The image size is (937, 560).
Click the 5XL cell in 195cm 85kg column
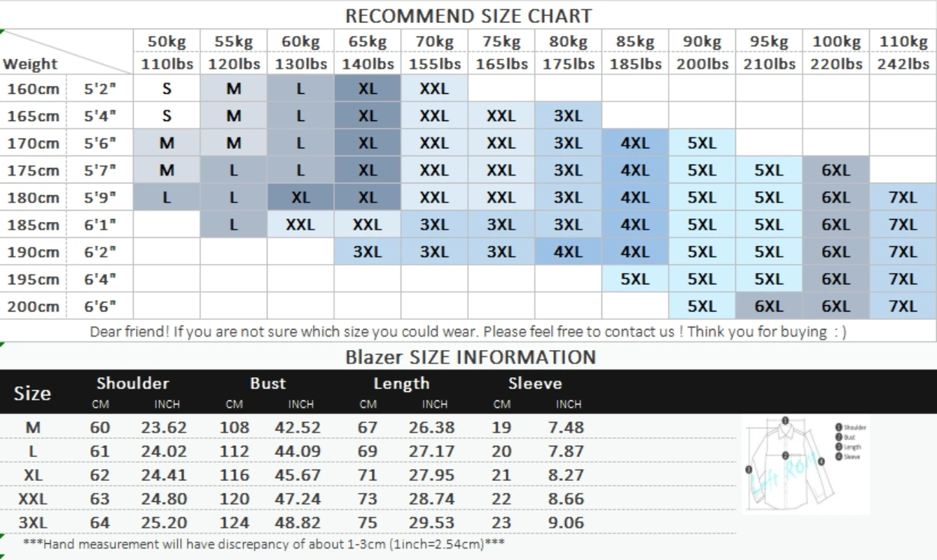[x=635, y=279]
